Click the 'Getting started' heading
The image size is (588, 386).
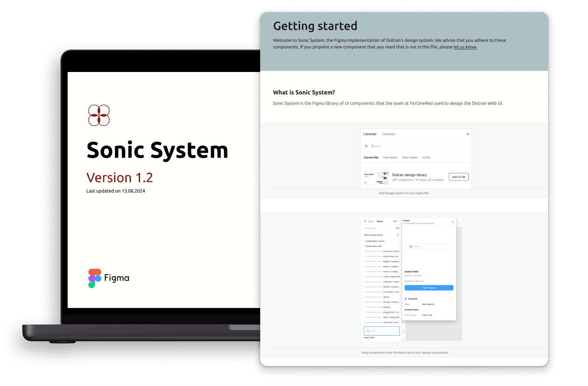[315, 26]
